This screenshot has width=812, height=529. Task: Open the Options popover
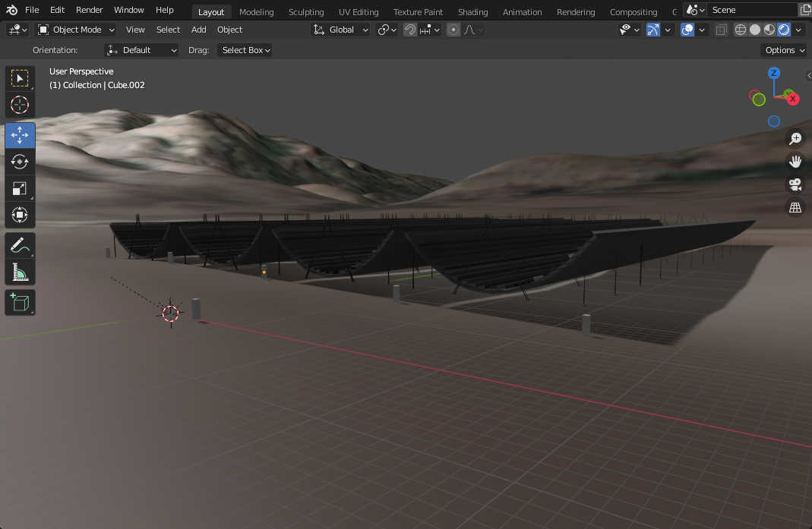pos(783,50)
